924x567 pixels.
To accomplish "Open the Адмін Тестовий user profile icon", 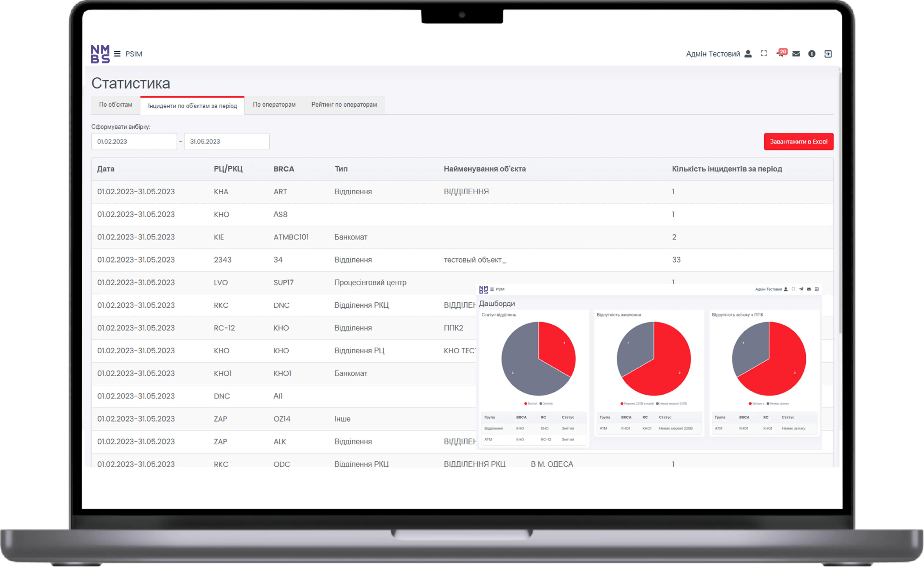I will coord(748,54).
